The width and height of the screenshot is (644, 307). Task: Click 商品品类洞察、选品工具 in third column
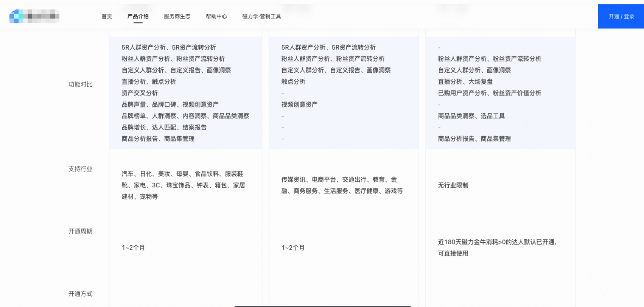pos(471,116)
